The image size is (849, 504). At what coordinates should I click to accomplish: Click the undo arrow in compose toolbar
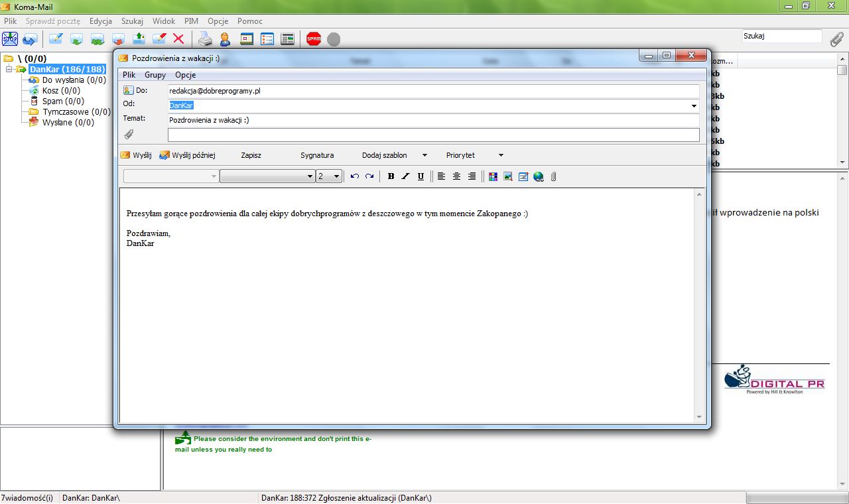(x=355, y=176)
